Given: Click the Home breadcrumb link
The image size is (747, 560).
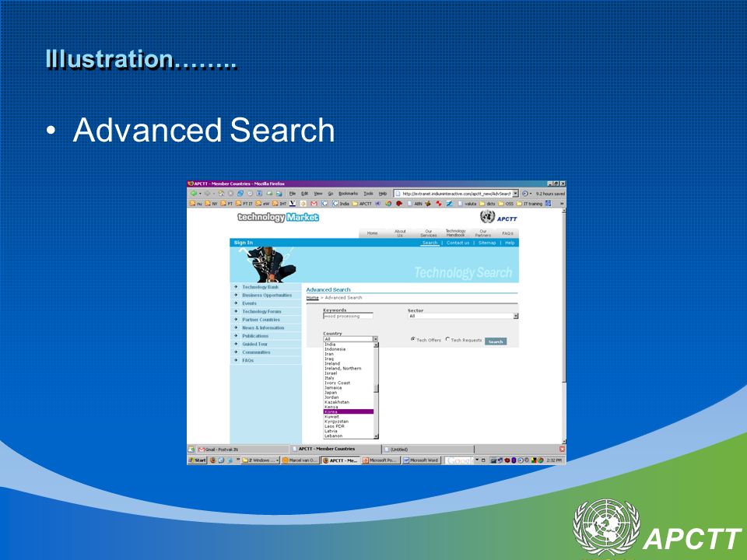Looking at the screenshot, I should pos(312,298).
